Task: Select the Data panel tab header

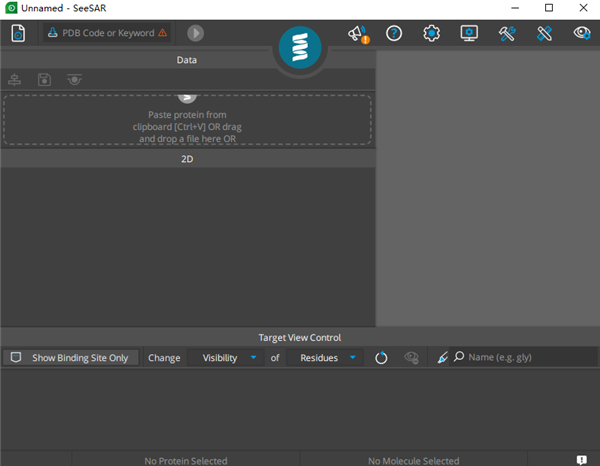Action: click(187, 60)
